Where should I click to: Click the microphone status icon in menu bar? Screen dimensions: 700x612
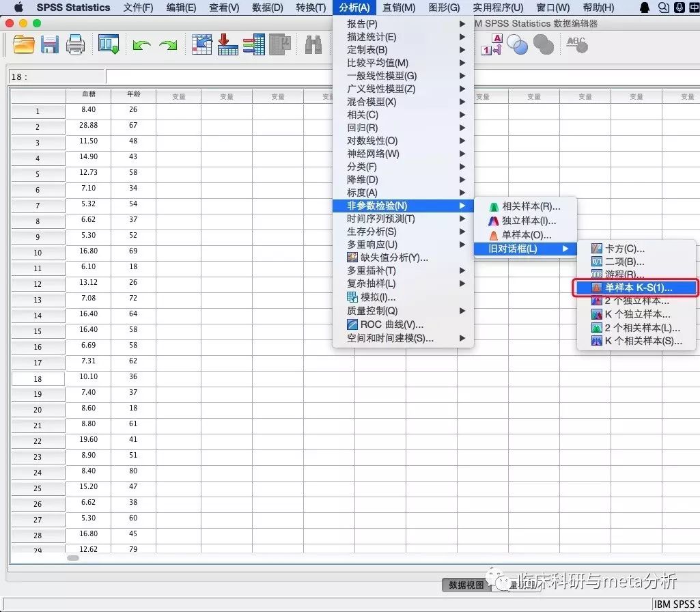click(680, 8)
